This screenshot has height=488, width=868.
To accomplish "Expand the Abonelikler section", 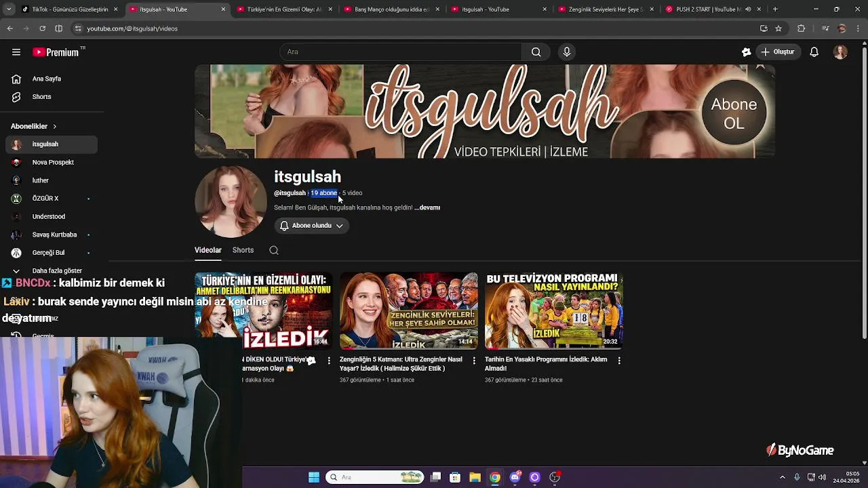I will click(34, 126).
